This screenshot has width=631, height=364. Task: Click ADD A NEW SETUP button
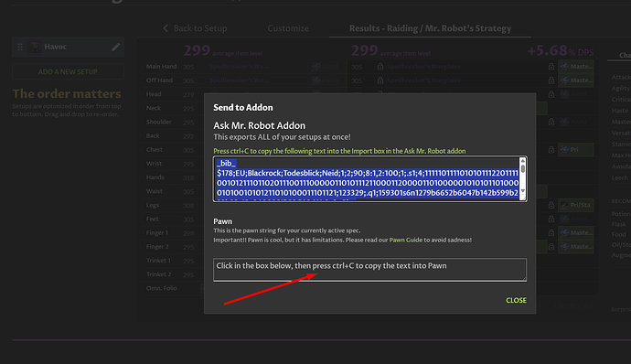click(68, 71)
